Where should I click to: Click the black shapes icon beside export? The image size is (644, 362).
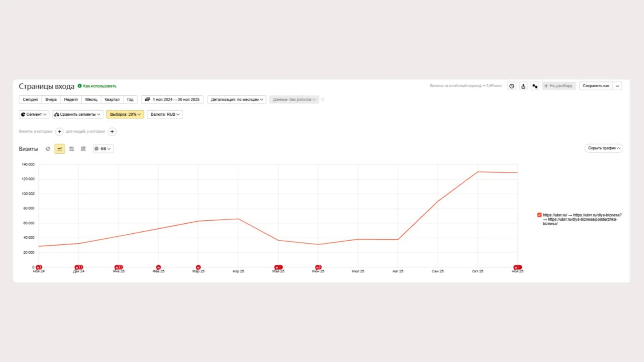coord(535,86)
